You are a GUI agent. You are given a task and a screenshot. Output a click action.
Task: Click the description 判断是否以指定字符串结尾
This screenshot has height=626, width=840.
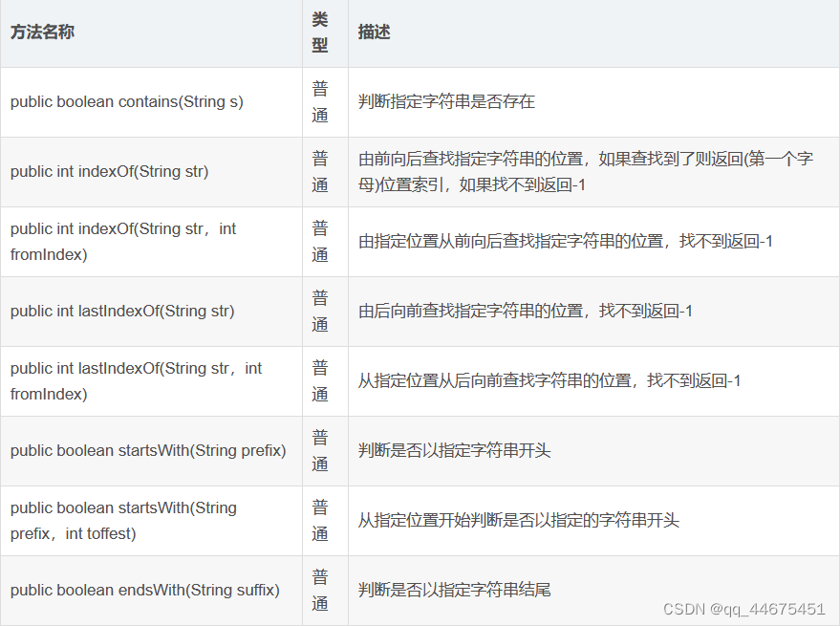tap(454, 591)
